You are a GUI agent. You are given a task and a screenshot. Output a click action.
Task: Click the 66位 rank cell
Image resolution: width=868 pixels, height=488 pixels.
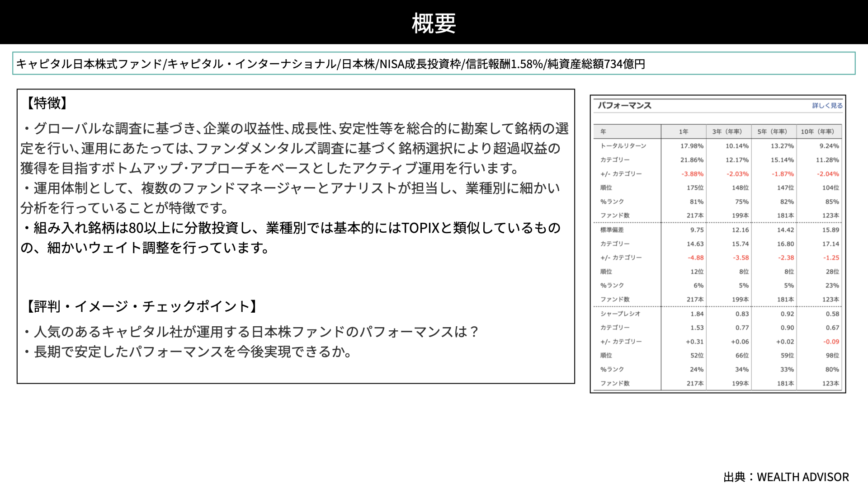point(742,356)
